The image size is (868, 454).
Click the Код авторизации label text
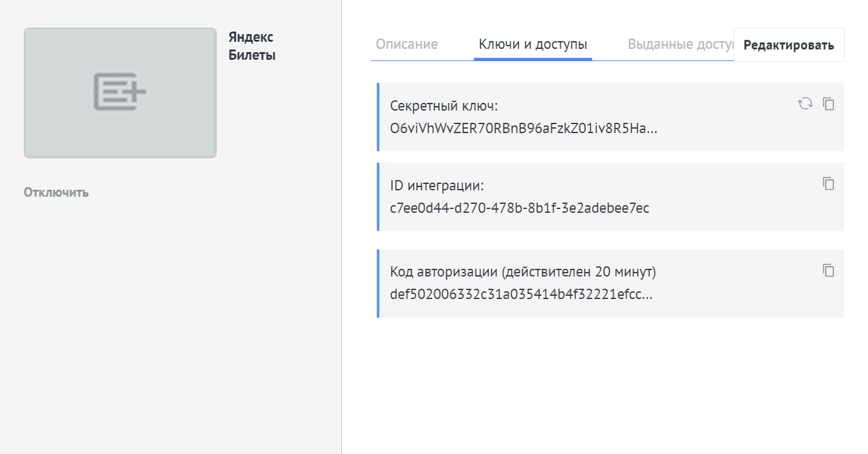click(x=523, y=272)
